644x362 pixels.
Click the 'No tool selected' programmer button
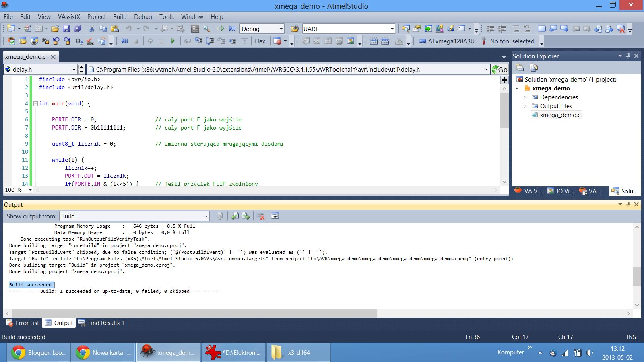[x=508, y=41]
